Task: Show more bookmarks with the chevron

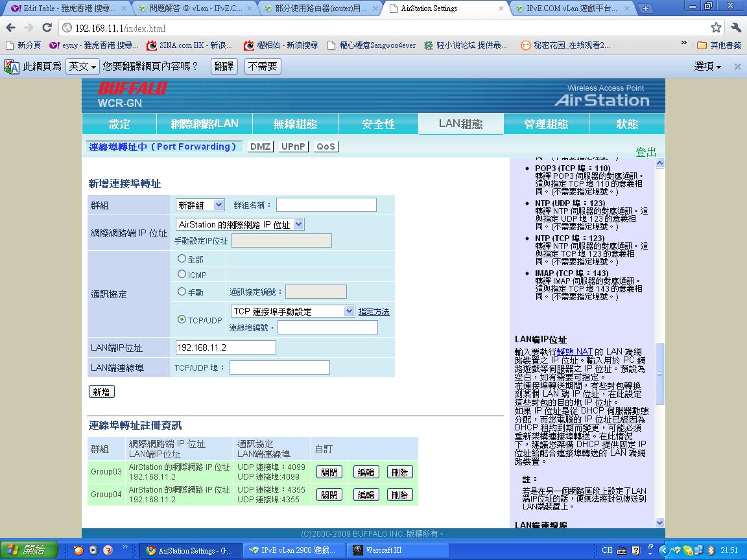Action: coord(684,43)
